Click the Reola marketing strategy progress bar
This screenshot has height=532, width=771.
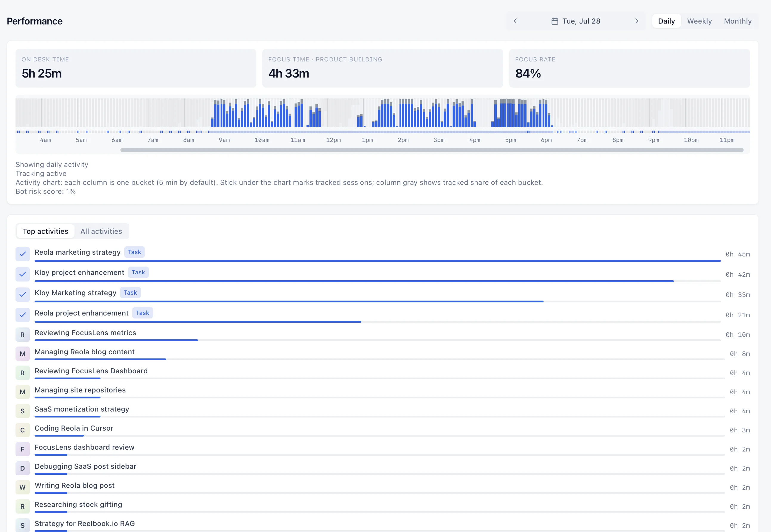pos(377,261)
